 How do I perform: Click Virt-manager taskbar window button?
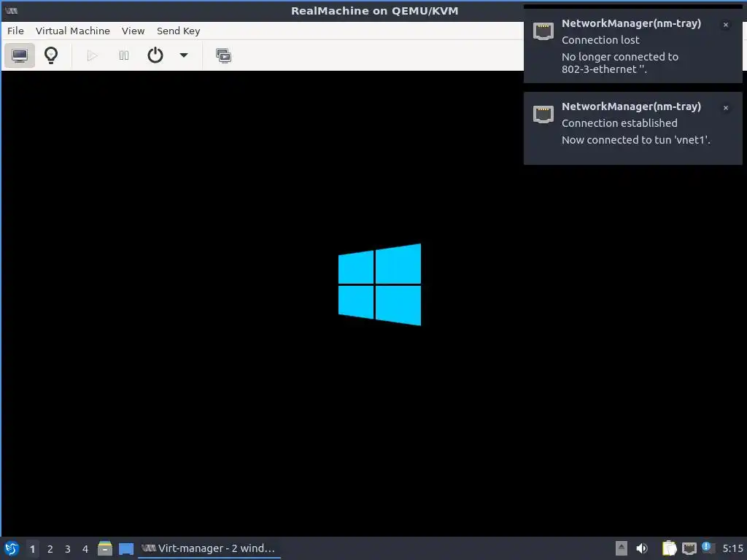209,548
